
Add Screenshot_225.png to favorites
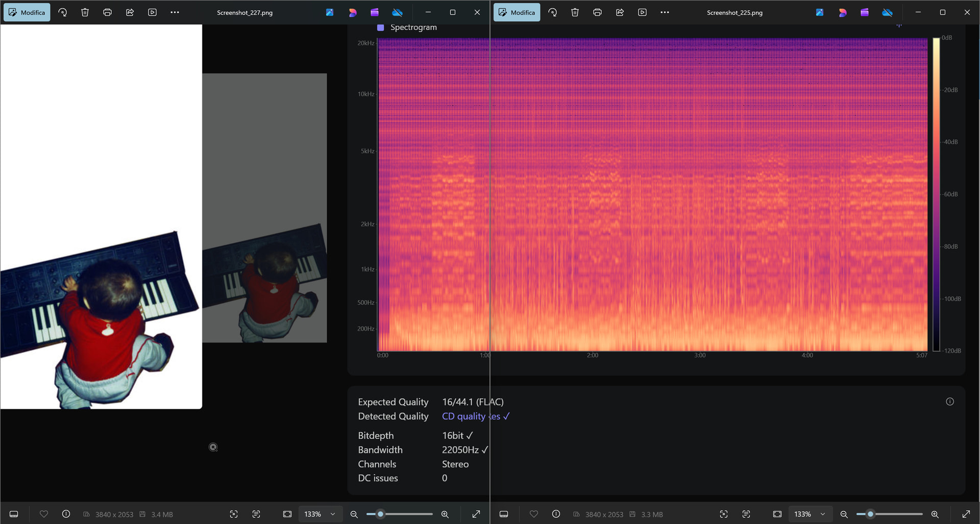pyautogui.click(x=534, y=514)
